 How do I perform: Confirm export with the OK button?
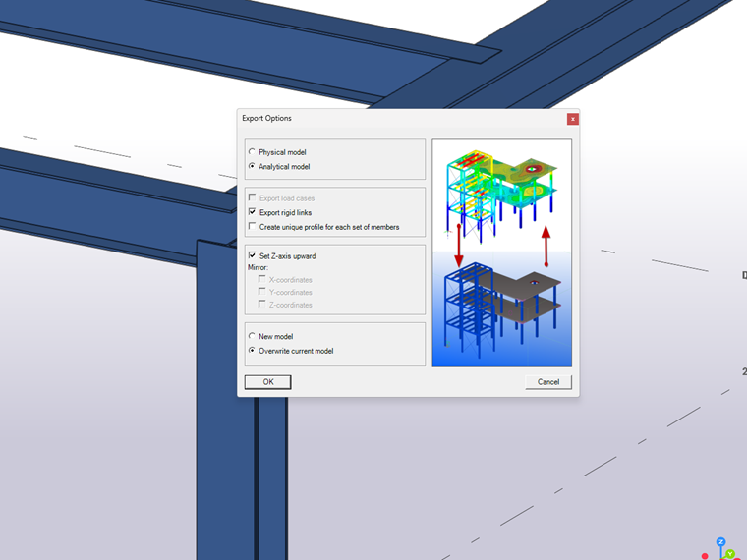pos(267,382)
